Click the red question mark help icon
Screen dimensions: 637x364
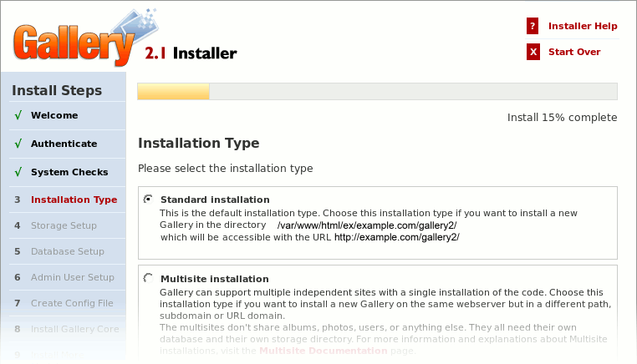click(x=533, y=26)
